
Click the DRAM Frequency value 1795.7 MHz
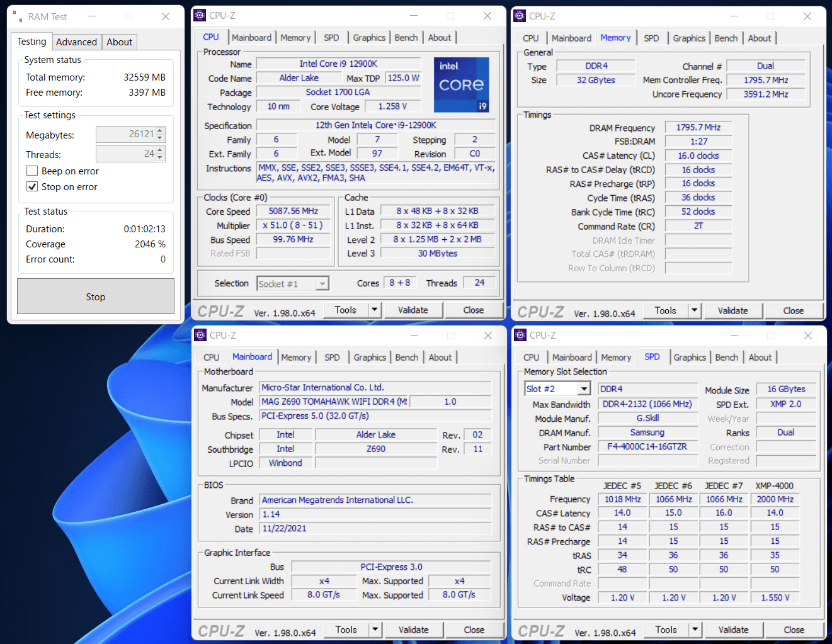tap(698, 127)
